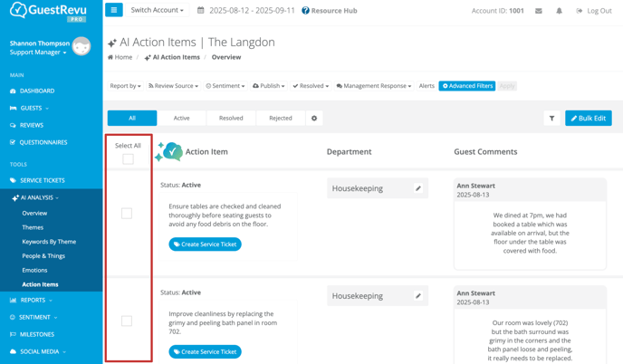This screenshot has width=623, height=364.
Task: Click the user avatar in sidebar
Action: pos(81,47)
